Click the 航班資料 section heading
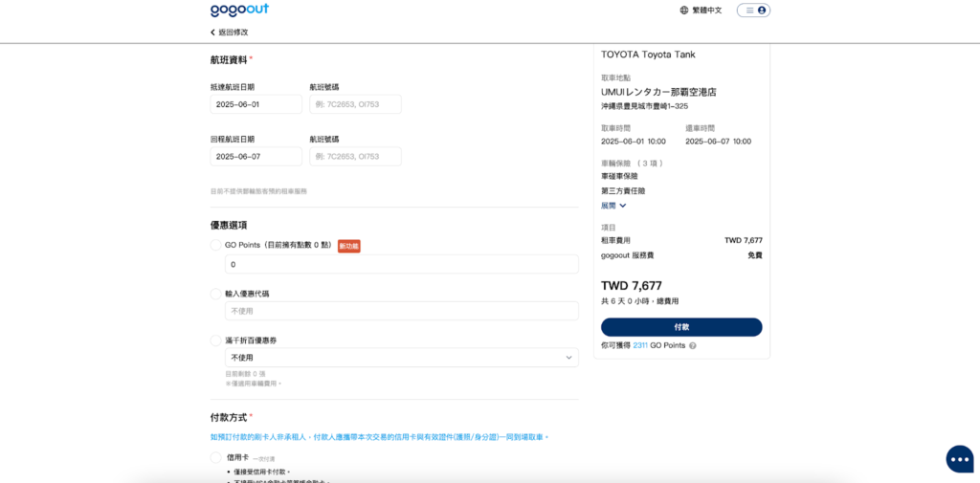Screen dimensions: 980x483 pos(229,60)
